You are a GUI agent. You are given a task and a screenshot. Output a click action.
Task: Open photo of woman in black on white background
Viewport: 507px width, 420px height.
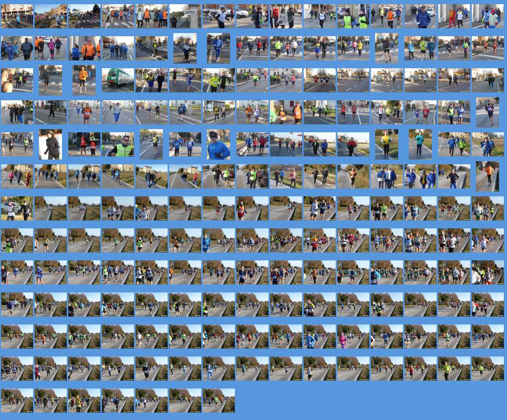pyautogui.click(x=50, y=144)
